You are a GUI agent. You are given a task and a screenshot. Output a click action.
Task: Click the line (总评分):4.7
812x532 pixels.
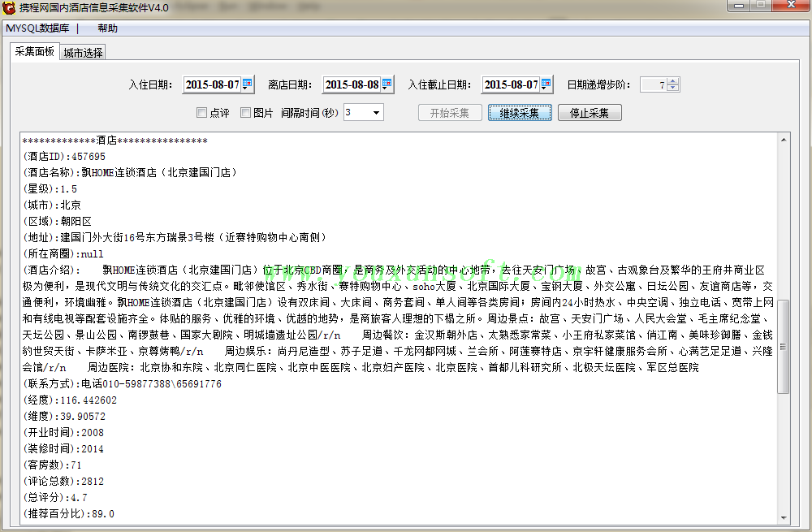pos(55,498)
